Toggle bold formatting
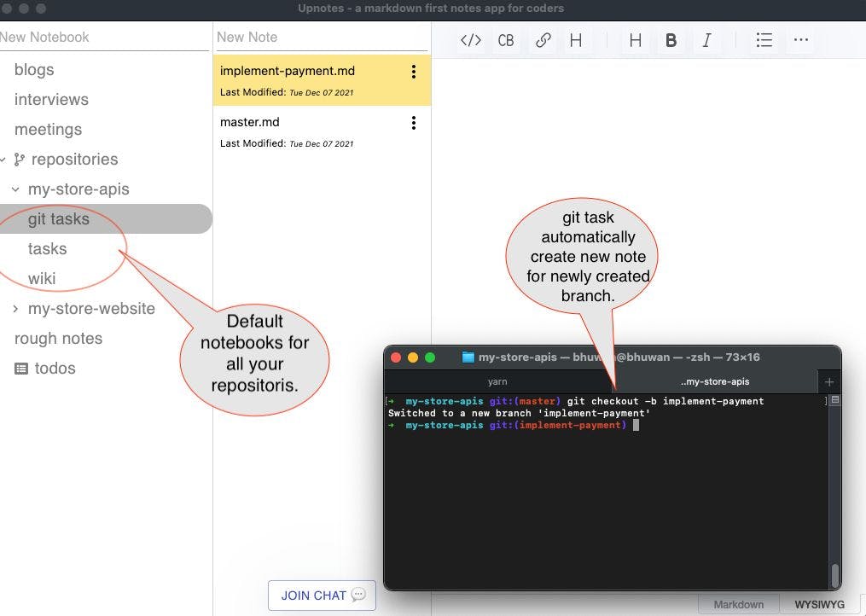 [x=671, y=40]
